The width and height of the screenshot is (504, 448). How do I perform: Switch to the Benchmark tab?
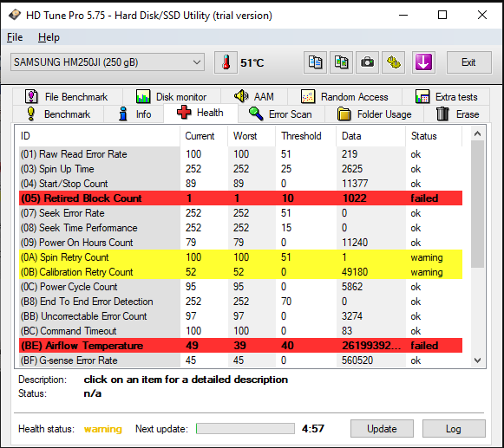(58, 114)
